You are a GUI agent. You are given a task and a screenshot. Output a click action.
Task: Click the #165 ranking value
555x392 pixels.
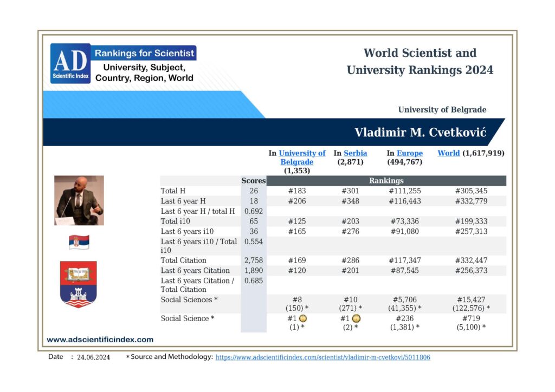297,232
